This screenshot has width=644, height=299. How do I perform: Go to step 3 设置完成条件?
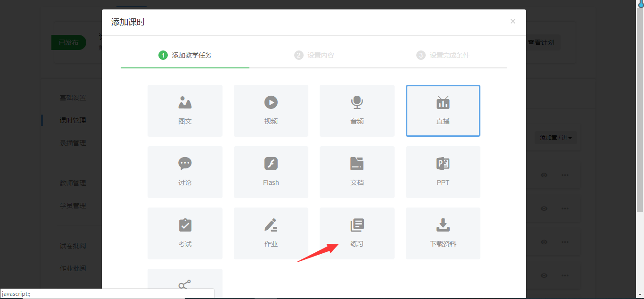(x=443, y=55)
